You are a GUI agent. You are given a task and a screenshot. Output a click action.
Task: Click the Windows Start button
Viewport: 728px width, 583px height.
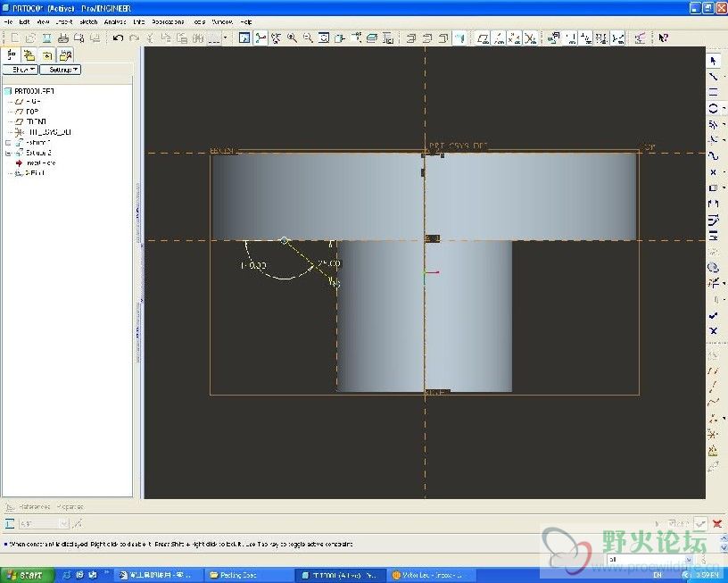tap(27, 575)
